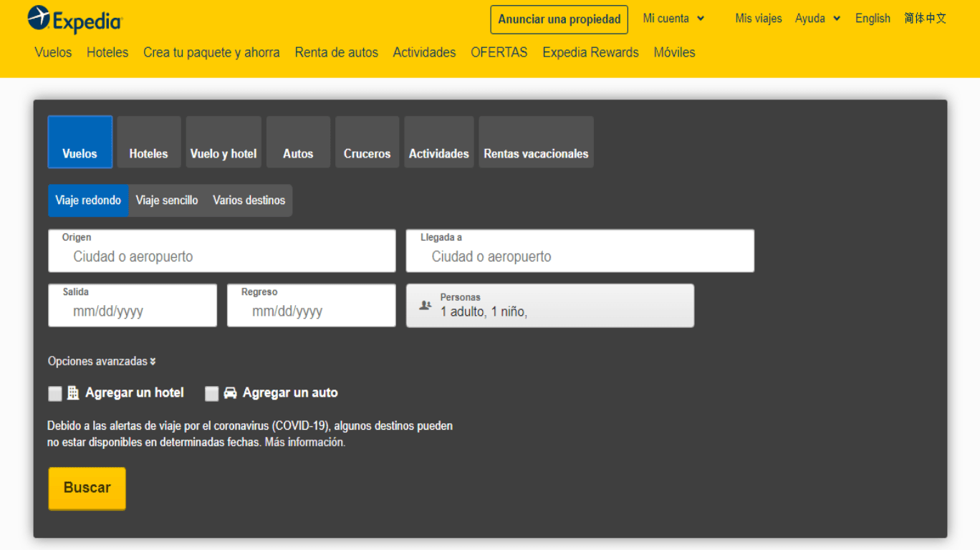This screenshot has width=980, height=550.
Task: Click the hotel building icon
Action: click(73, 392)
